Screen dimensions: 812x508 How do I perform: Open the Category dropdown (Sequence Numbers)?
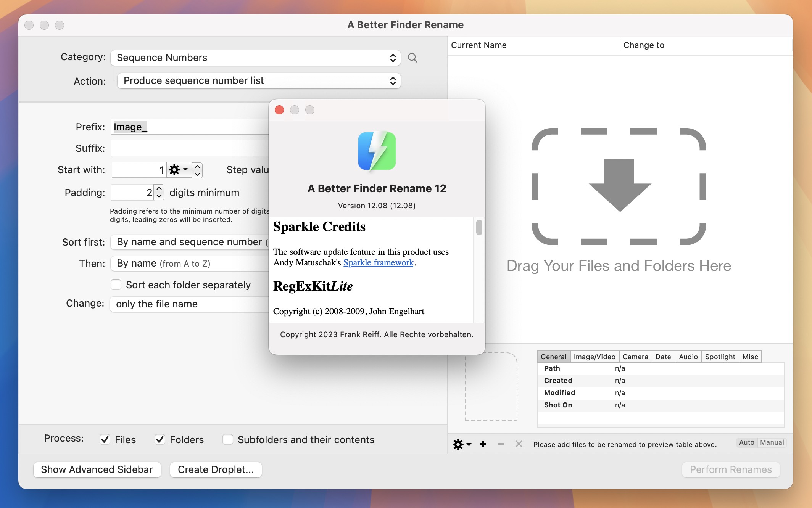click(255, 58)
